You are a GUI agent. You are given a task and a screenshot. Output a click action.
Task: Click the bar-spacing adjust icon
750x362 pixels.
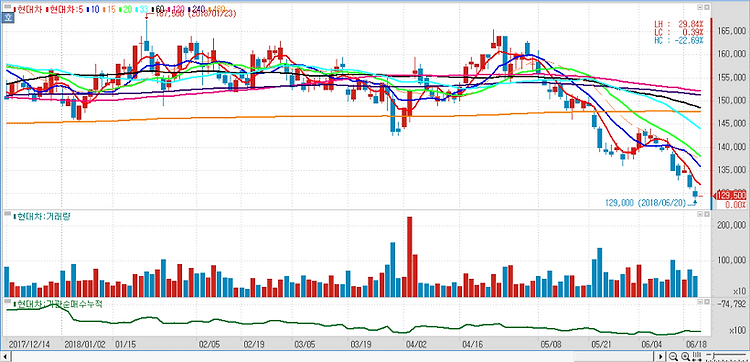point(697,356)
